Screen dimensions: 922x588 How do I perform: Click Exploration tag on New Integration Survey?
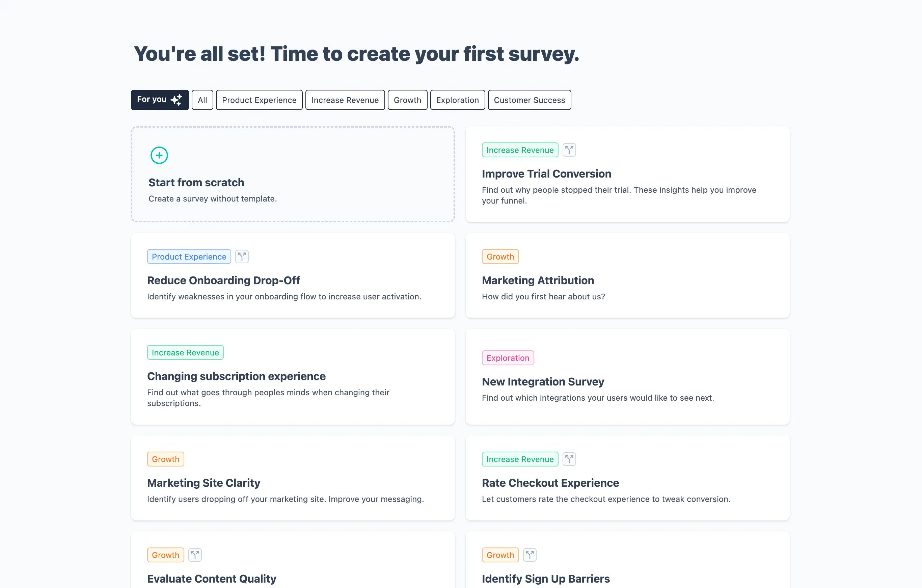(508, 358)
